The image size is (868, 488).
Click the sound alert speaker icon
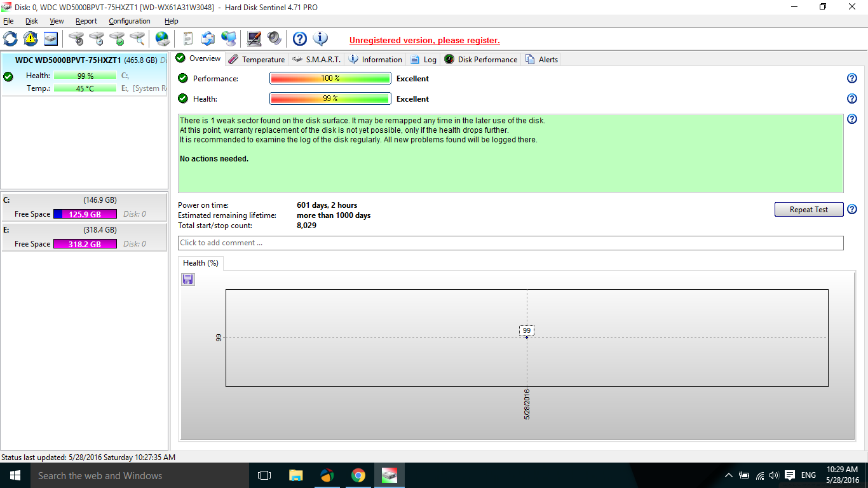click(x=275, y=39)
